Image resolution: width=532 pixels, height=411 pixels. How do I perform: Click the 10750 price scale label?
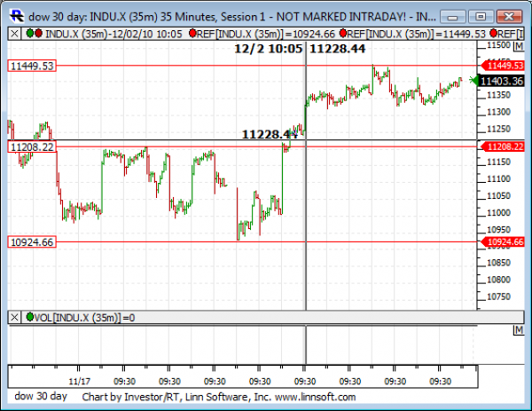(498, 296)
